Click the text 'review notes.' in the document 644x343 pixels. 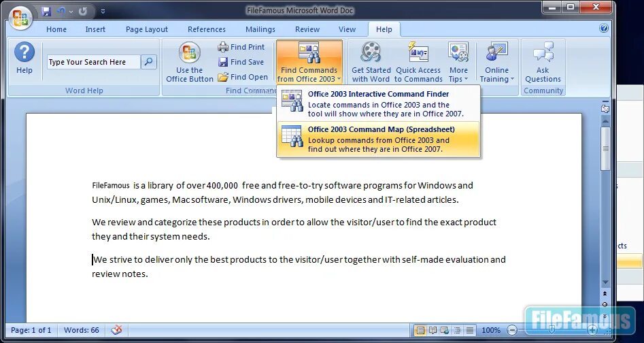(120, 274)
